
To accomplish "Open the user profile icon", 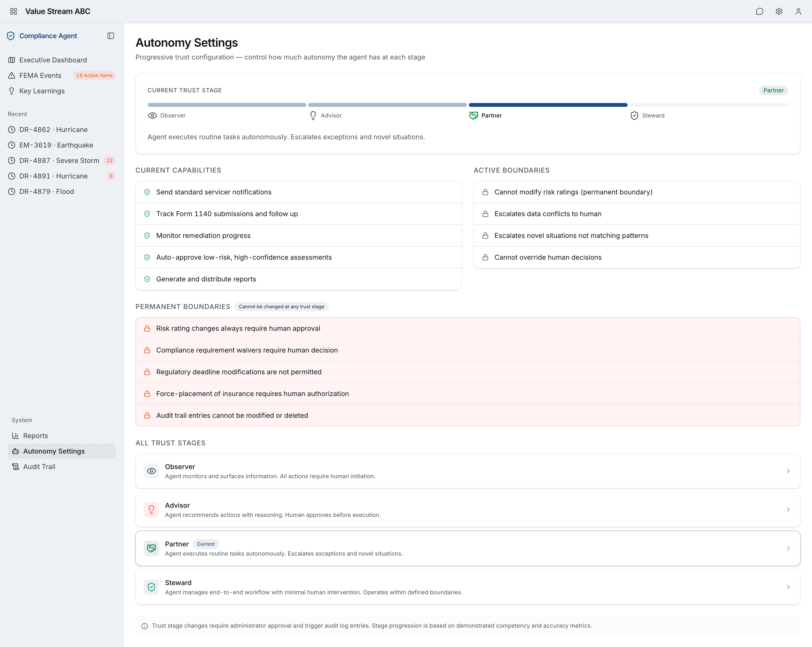I will point(798,11).
